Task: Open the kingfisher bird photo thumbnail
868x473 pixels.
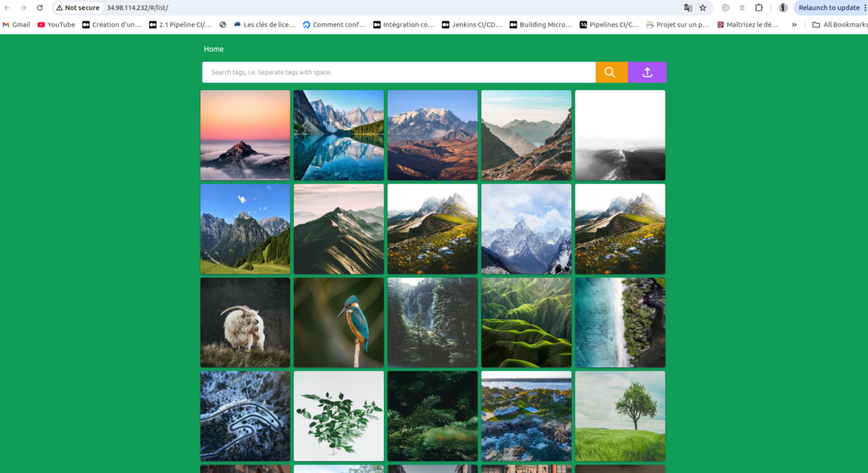Action: tap(339, 322)
